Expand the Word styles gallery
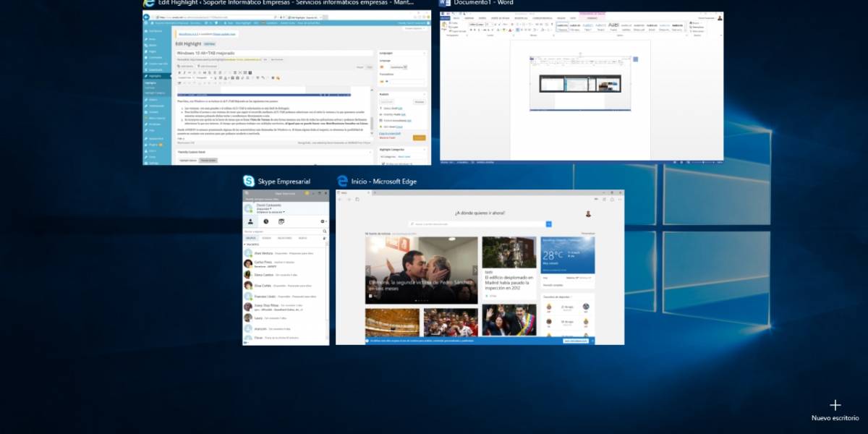The height and width of the screenshot is (434, 868). click(687, 30)
